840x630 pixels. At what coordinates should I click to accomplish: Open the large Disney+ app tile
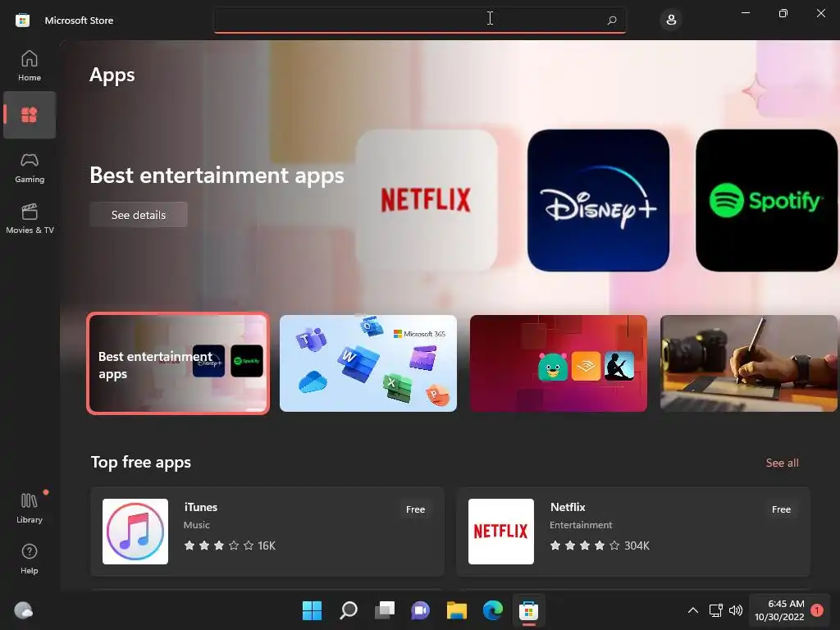(x=598, y=200)
